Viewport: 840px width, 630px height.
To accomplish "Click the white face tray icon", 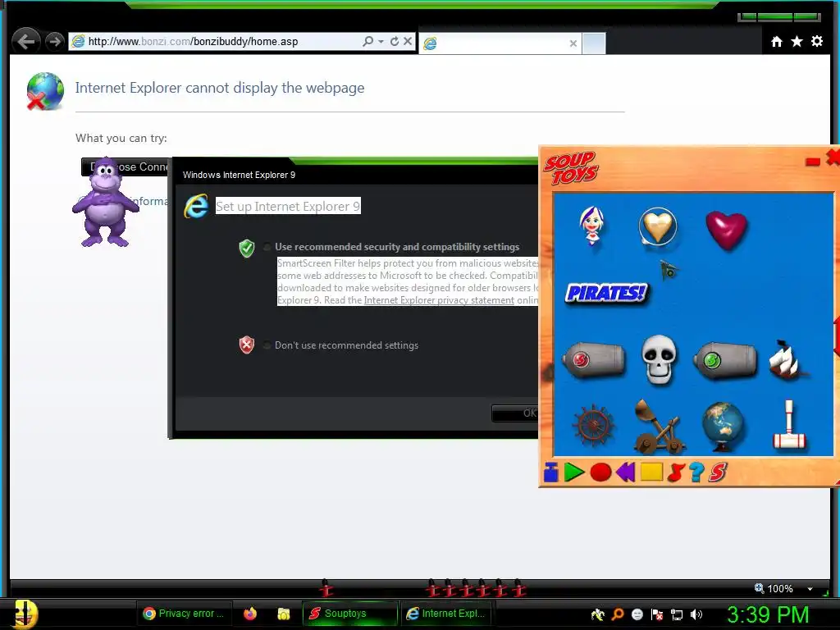I will pyautogui.click(x=637, y=614).
